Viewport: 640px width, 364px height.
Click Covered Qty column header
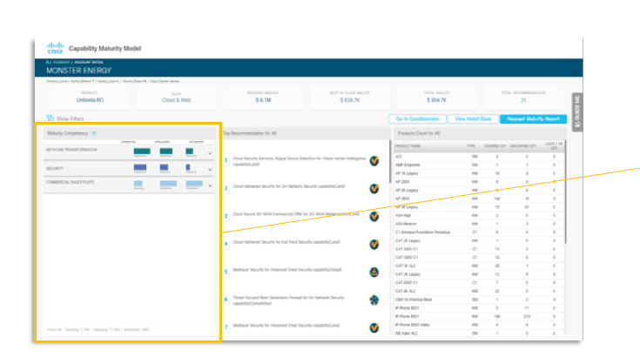tap(495, 145)
